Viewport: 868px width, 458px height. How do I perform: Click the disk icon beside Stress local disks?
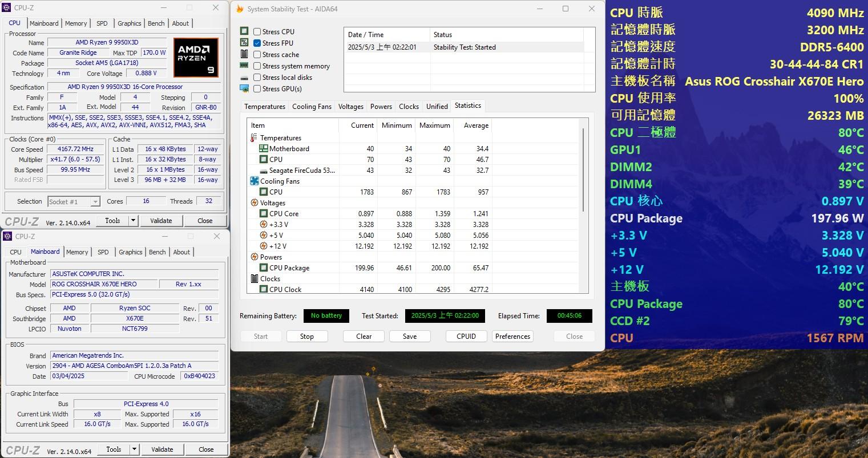244,78
